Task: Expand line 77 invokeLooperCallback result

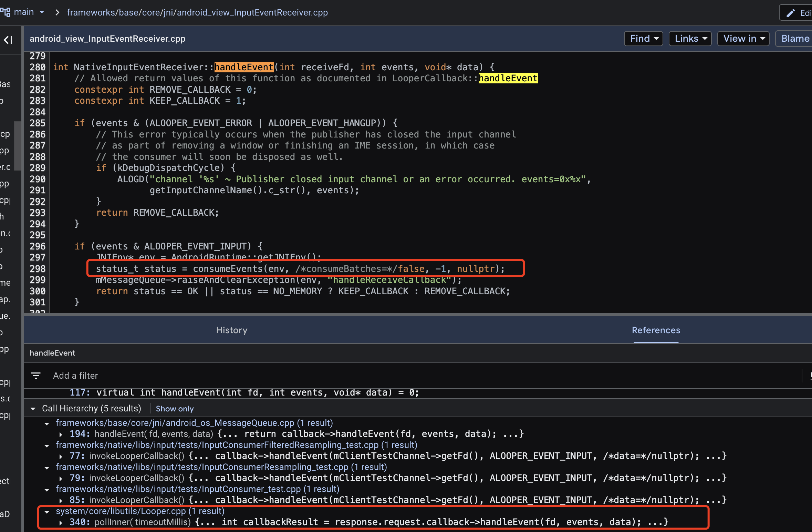Action: pos(61,456)
